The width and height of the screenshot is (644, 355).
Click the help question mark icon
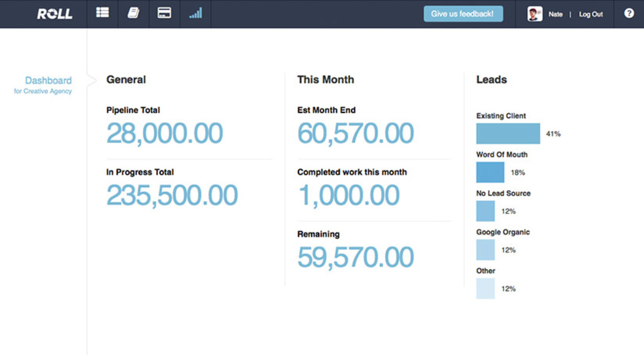pos(629,13)
